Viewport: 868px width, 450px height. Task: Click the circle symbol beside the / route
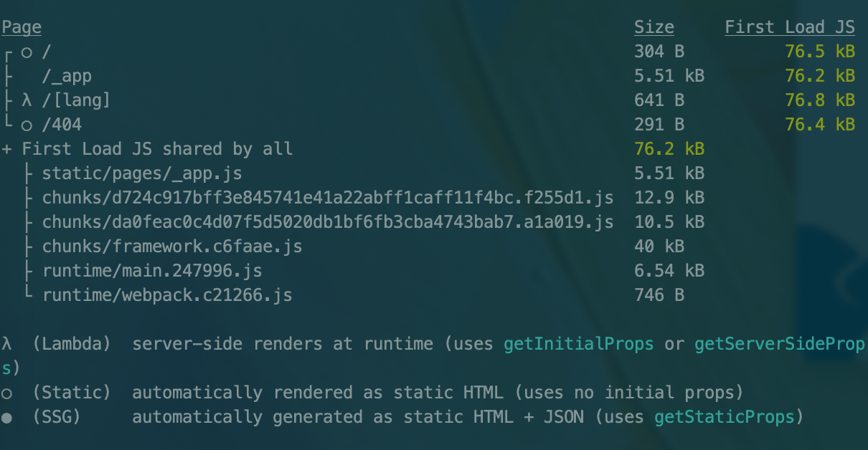[x=27, y=52]
